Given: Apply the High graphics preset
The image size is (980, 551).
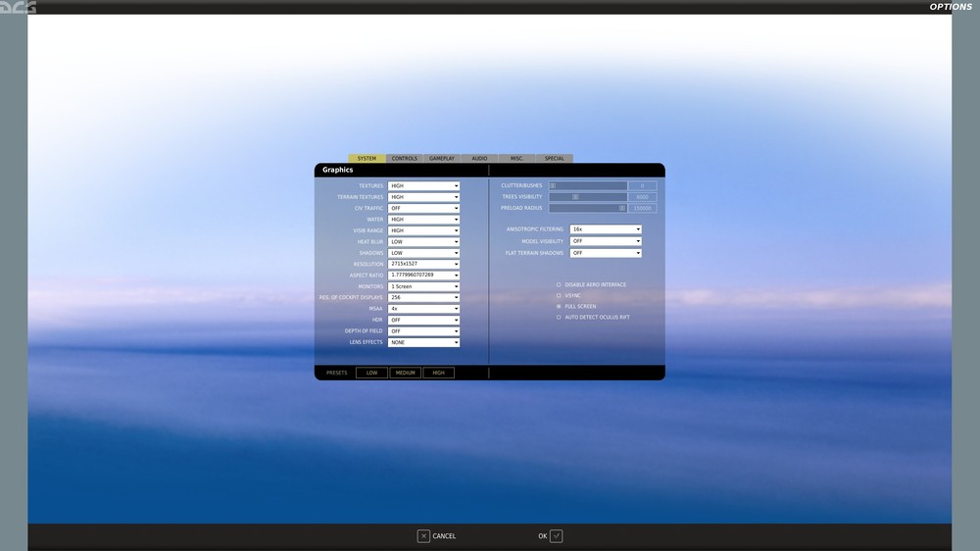Looking at the screenshot, I should (439, 373).
